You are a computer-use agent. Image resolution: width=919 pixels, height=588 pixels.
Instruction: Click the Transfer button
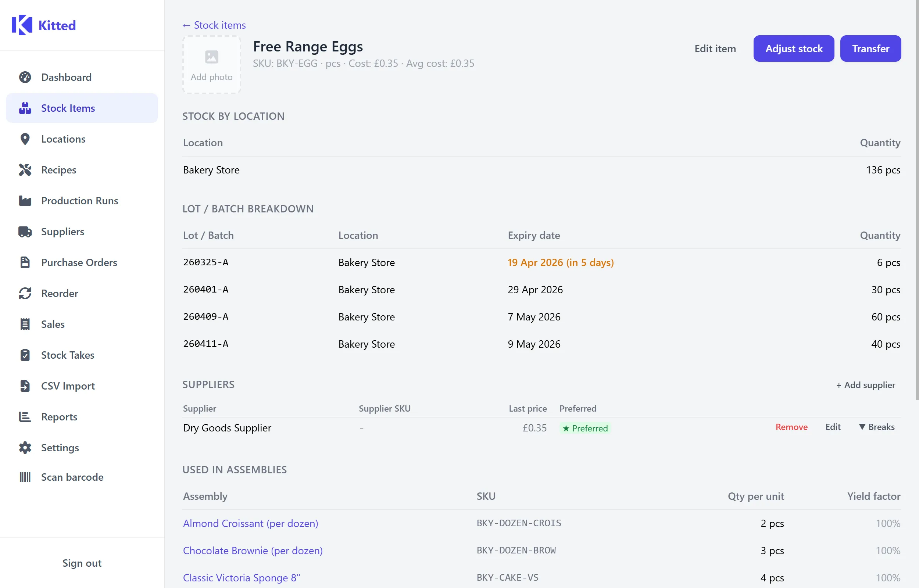[870, 49]
